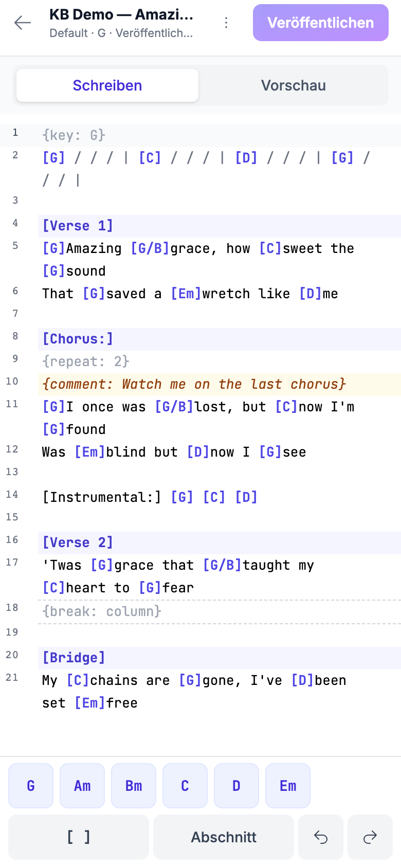Click the [G/B] chord before 'grace,'

click(150, 248)
